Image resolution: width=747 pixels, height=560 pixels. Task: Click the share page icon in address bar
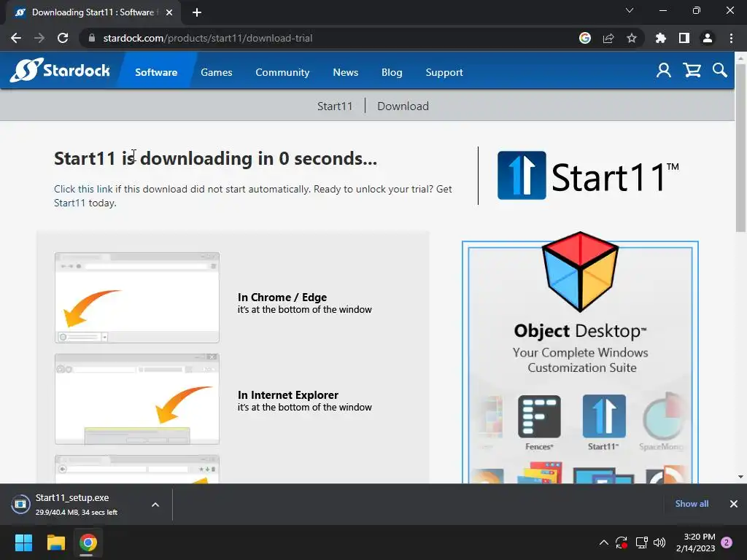pos(608,38)
